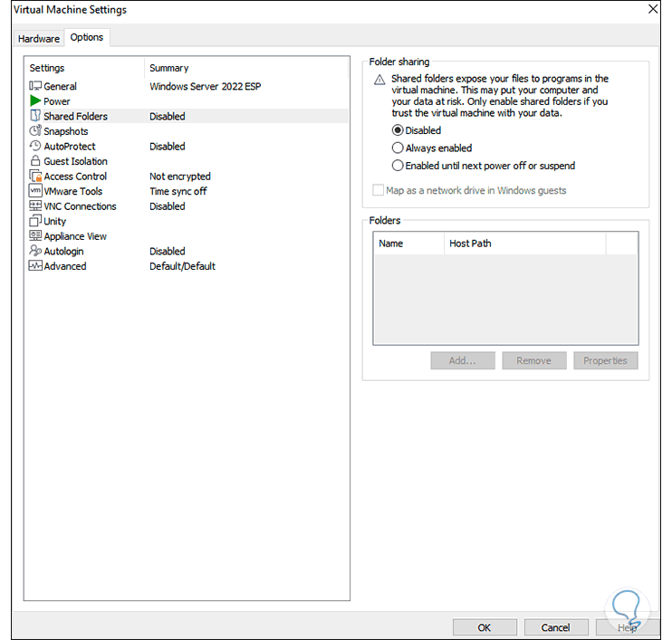This screenshot has height=640, width=672.
Task: Click the Help button
Action: pyautogui.click(x=628, y=627)
